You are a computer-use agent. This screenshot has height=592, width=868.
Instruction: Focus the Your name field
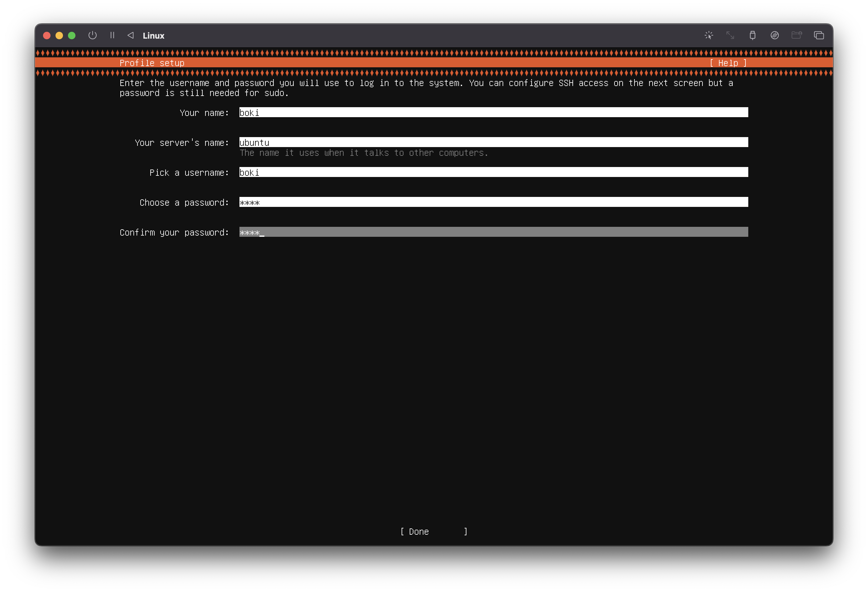(493, 112)
